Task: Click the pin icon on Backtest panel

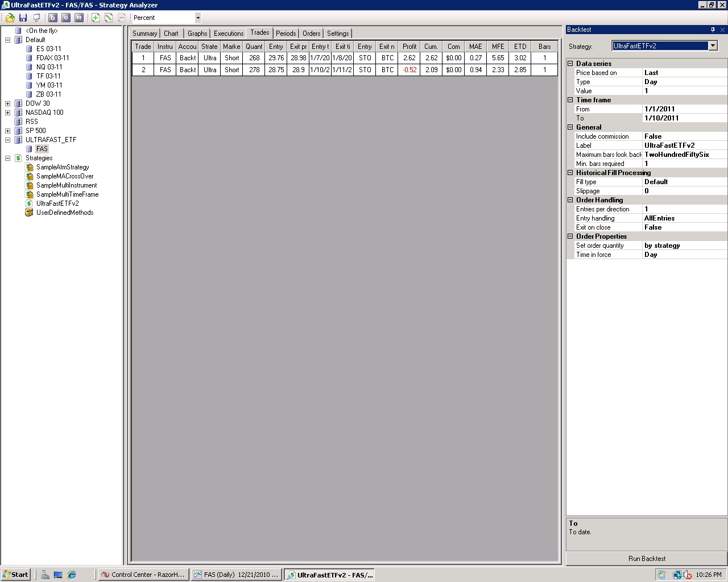Action: 713,30
